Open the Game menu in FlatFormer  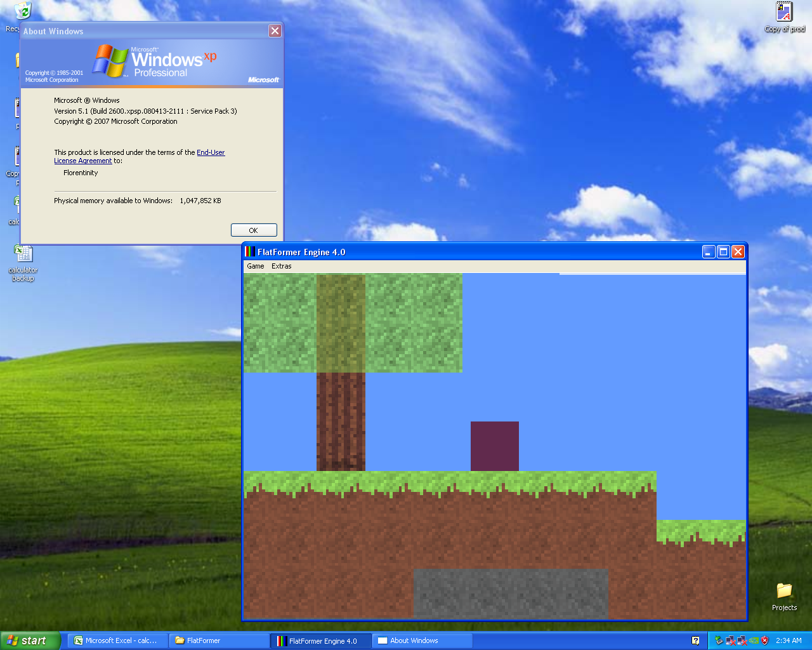tap(256, 266)
